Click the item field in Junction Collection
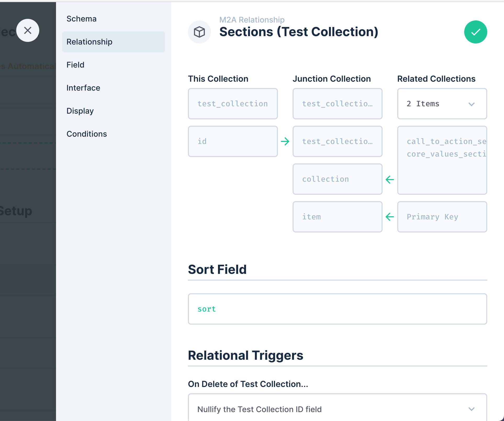 coord(337,217)
